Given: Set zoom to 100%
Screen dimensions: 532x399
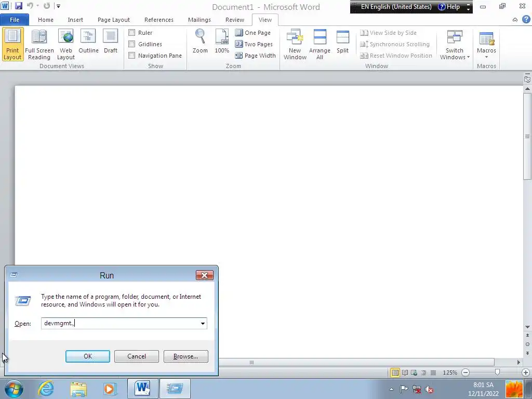Looking at the screenshot, I should 222,42.
